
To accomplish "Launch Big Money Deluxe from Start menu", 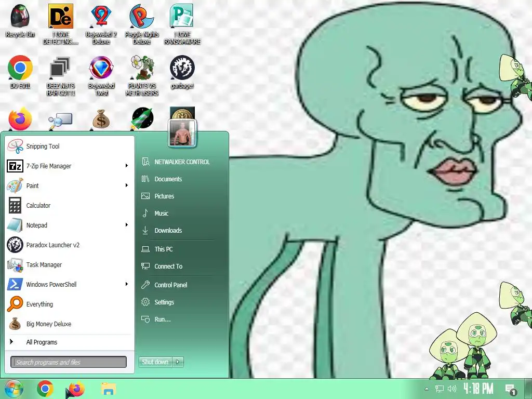I will pyautogui.click(x=70, y=324).
